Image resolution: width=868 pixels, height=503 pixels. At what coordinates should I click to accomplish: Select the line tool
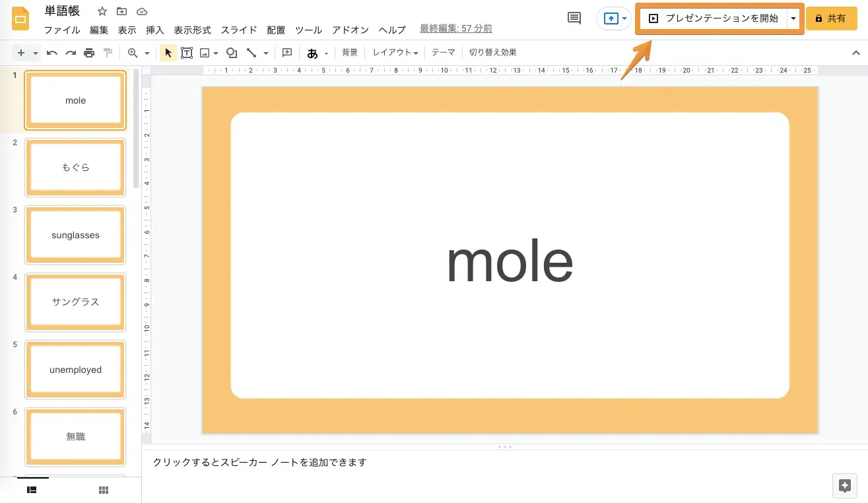click(251, 53)
